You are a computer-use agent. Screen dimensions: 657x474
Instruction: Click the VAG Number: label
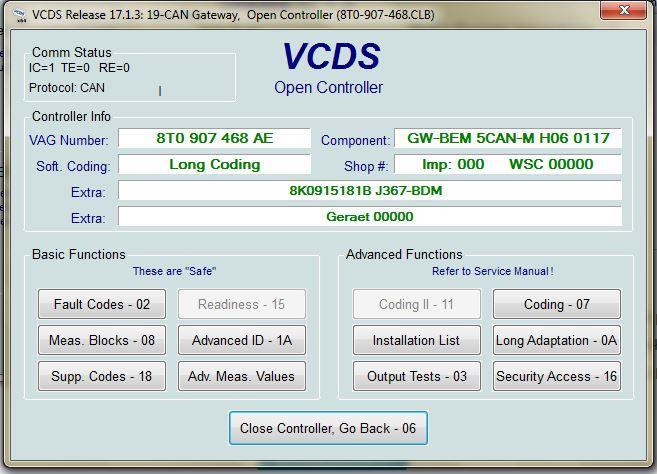click(x=69, y=140)
